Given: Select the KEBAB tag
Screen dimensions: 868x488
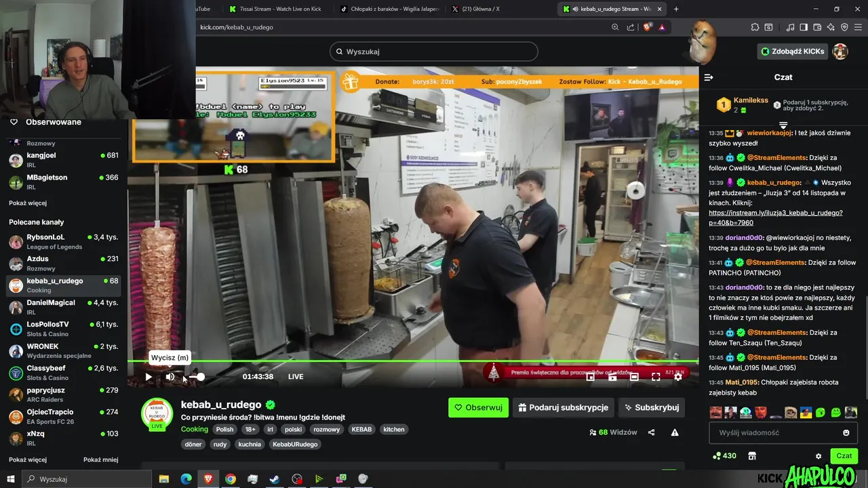Looking at the screenshot, I should [361, 429].
